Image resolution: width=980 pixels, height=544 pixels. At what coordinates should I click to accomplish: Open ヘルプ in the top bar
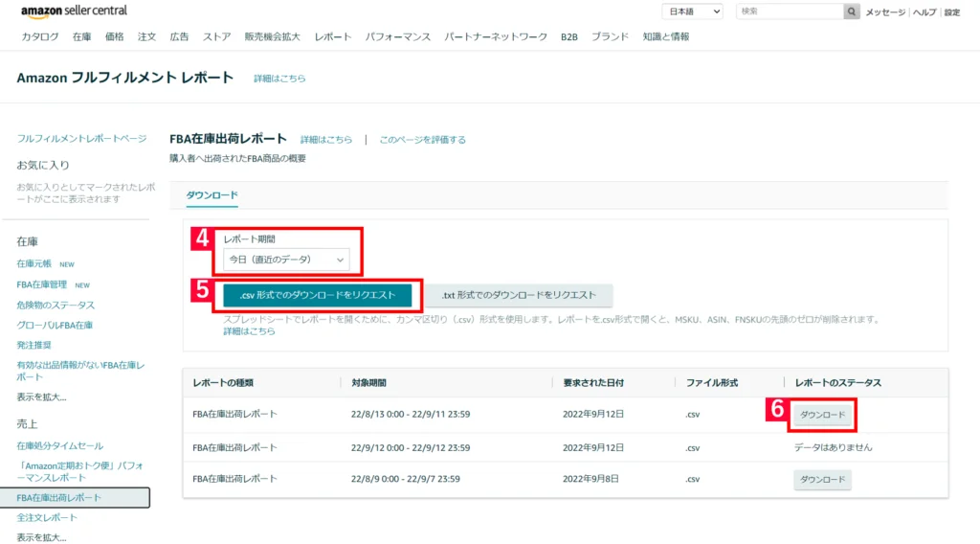(x=924, y=12)
